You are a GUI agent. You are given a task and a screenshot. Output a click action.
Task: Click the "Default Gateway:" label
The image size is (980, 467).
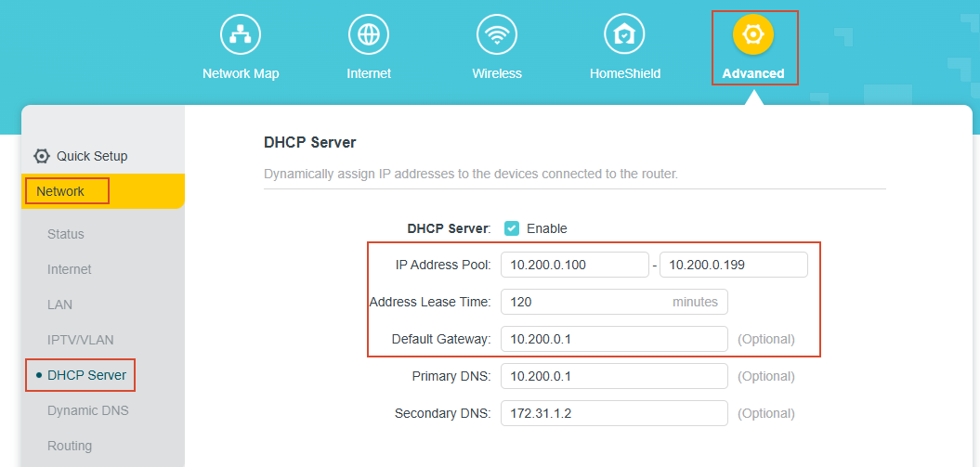tap(441, 339)
